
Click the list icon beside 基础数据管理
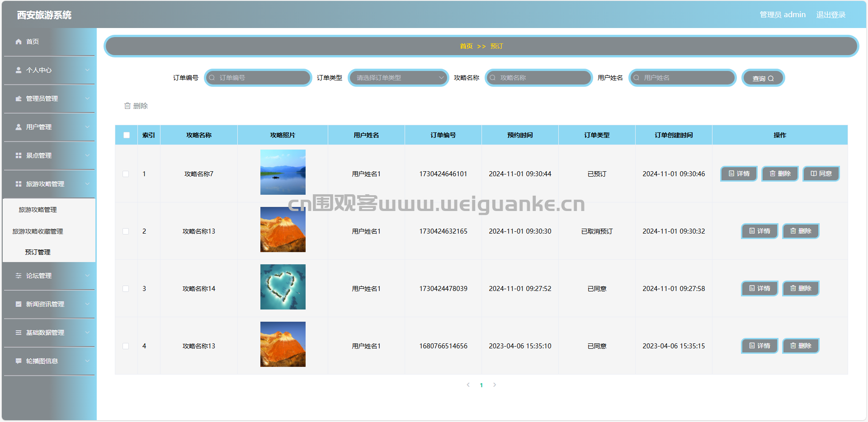tap(19, 333)
